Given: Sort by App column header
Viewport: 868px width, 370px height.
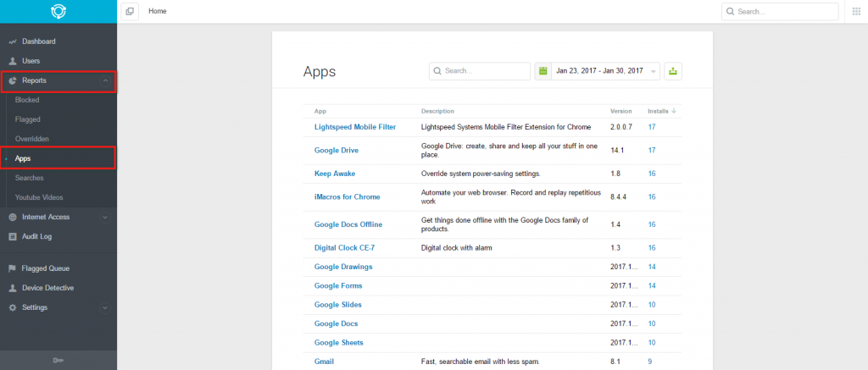Looking at the screenshot, I should click(x=320, y=111).
